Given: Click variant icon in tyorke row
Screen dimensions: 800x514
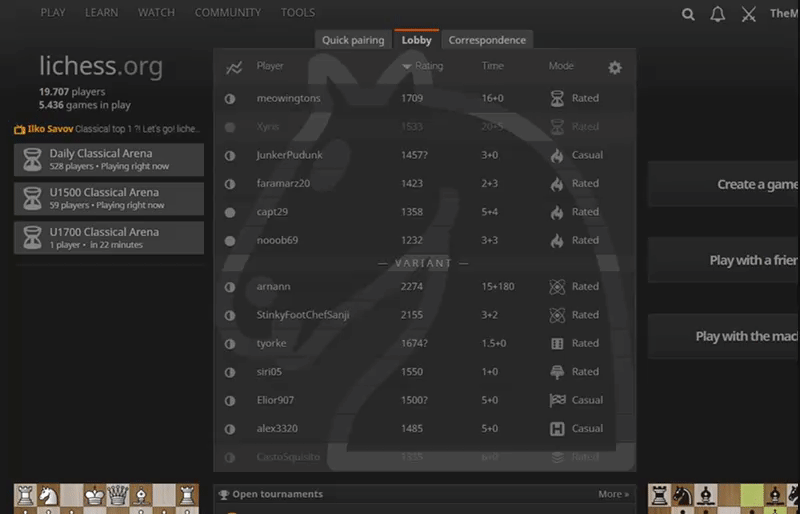Looking at the screenshot, I should pos(557,344).
